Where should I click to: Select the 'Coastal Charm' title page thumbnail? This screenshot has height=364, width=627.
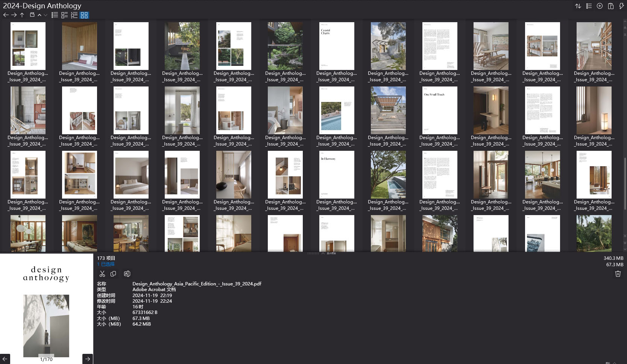click(337, 46)
